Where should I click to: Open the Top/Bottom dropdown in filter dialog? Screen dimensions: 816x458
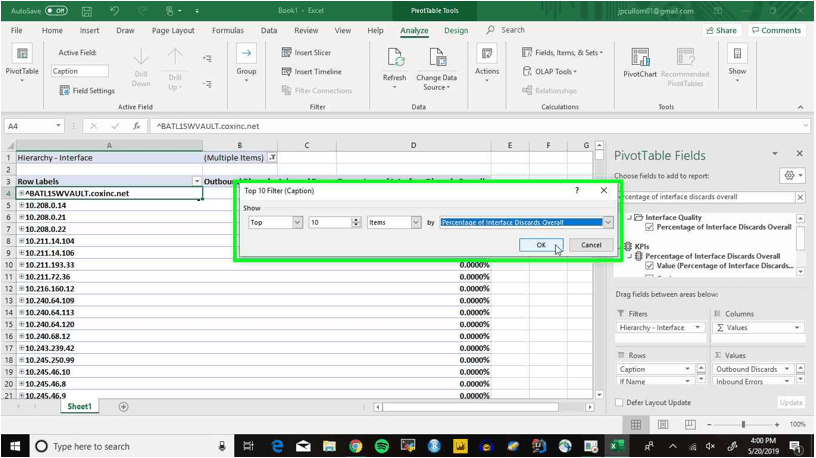tap(297, 222)
